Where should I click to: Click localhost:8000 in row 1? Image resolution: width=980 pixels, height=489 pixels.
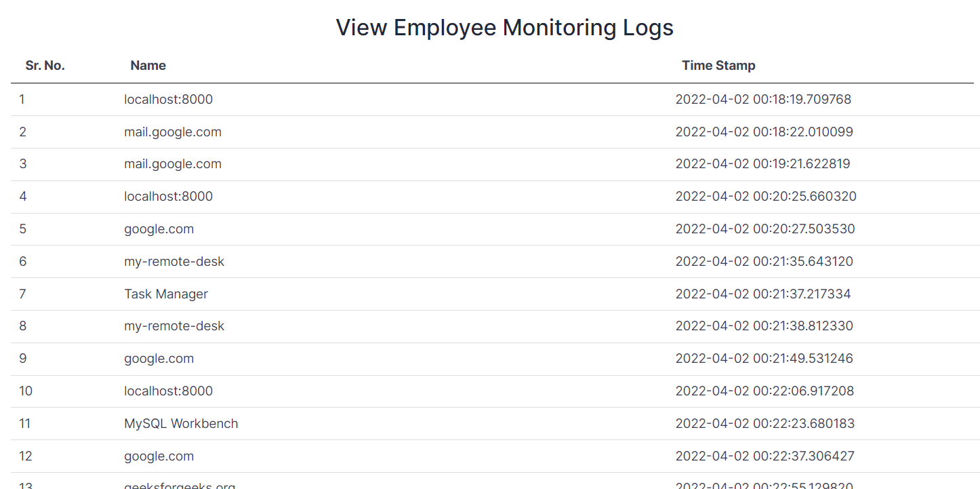pyautogui.click(x=168, y=100)
